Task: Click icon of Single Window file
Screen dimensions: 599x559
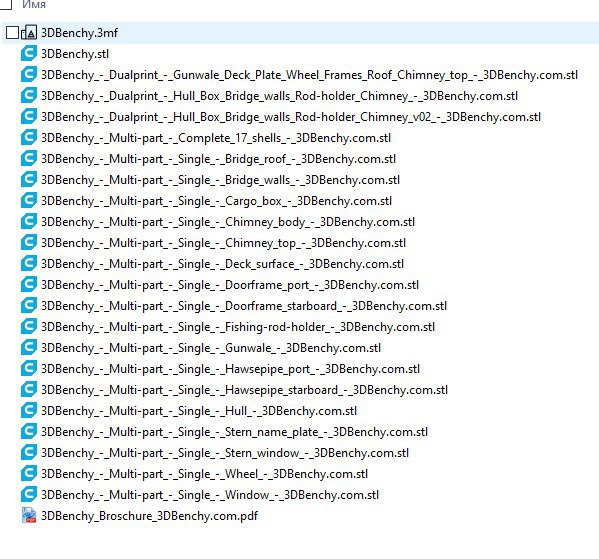Action: pos(29,495)
